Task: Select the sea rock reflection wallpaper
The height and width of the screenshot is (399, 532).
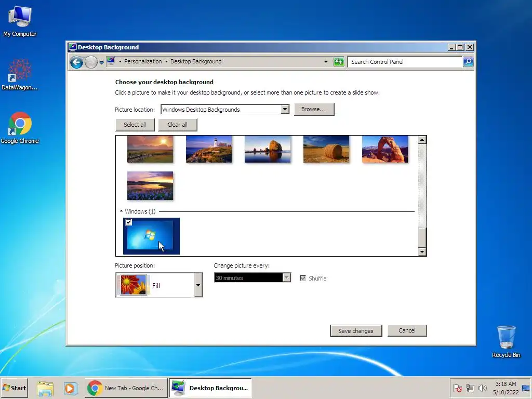Action: [268, 149]
